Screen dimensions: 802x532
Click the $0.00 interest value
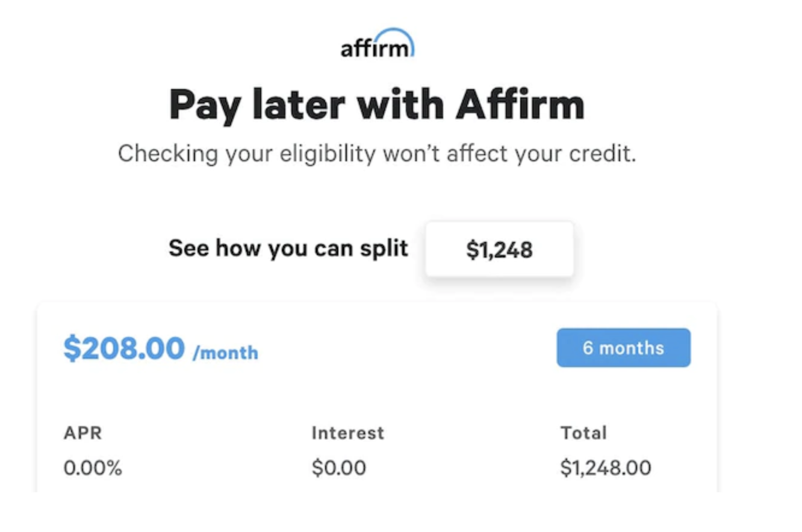click(338, 468)
